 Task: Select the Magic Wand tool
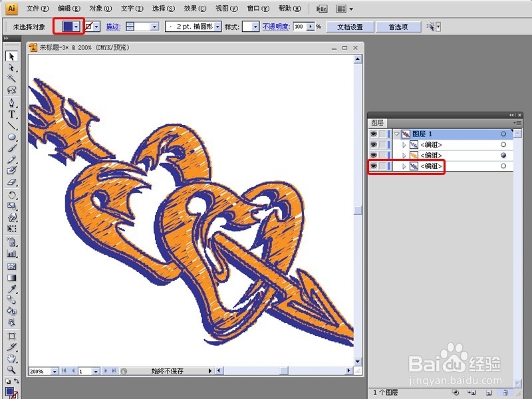tap(11, 78)
